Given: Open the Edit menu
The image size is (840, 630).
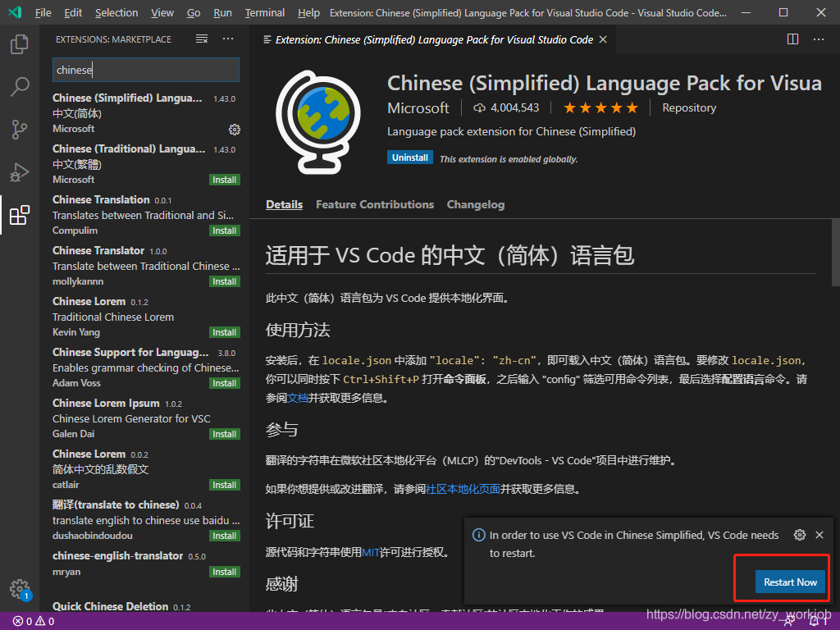Looking at the screenshot, I should (73, 12).
